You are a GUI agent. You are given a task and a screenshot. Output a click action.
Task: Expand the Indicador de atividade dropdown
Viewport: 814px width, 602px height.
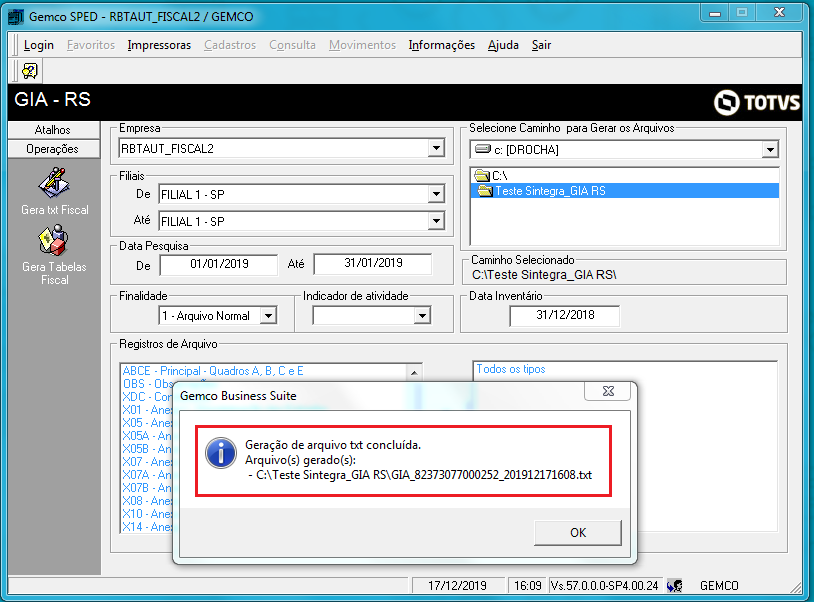tap(423, 316)
